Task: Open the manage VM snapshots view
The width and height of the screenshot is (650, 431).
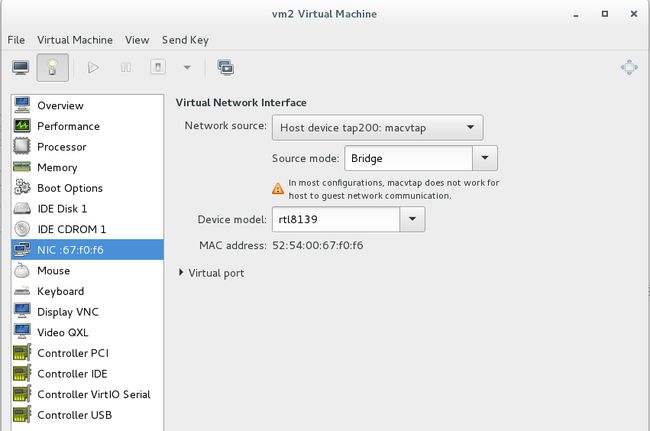Action: (226, 67)
